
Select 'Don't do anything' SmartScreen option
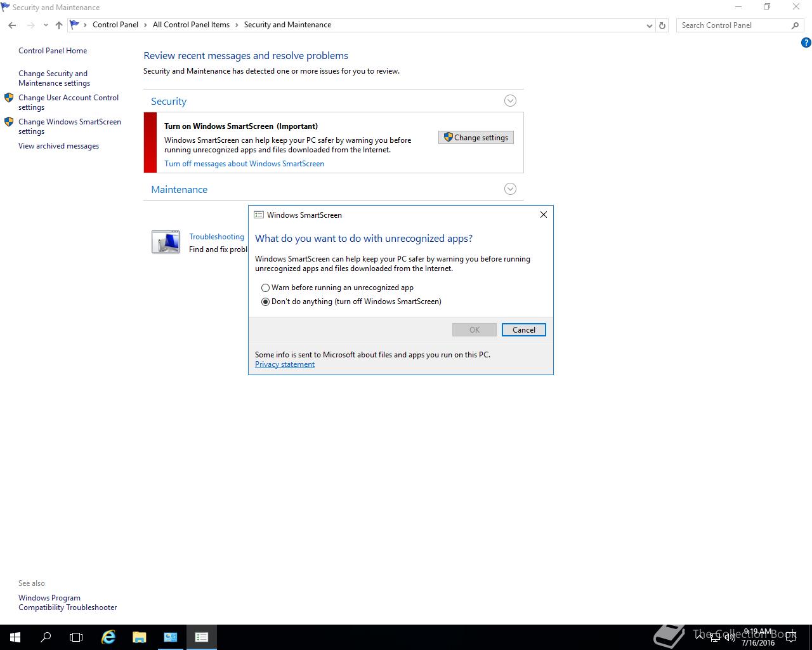(x=351, y=302)
